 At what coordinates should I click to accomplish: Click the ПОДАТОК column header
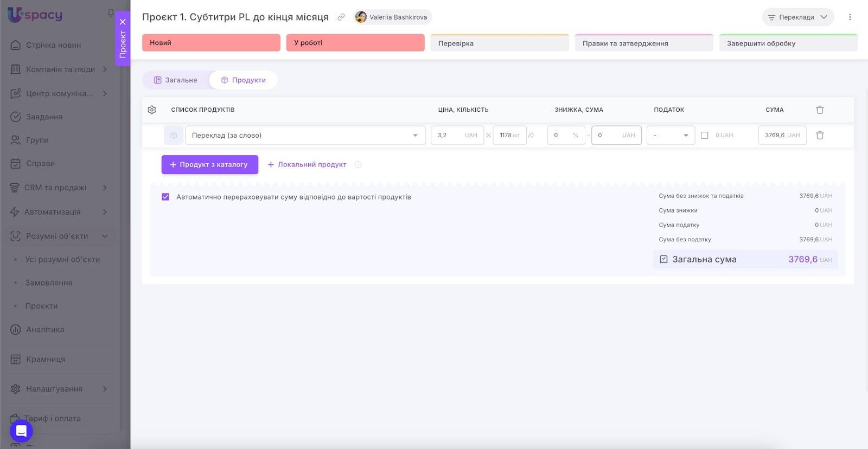[x=669, y=110]
